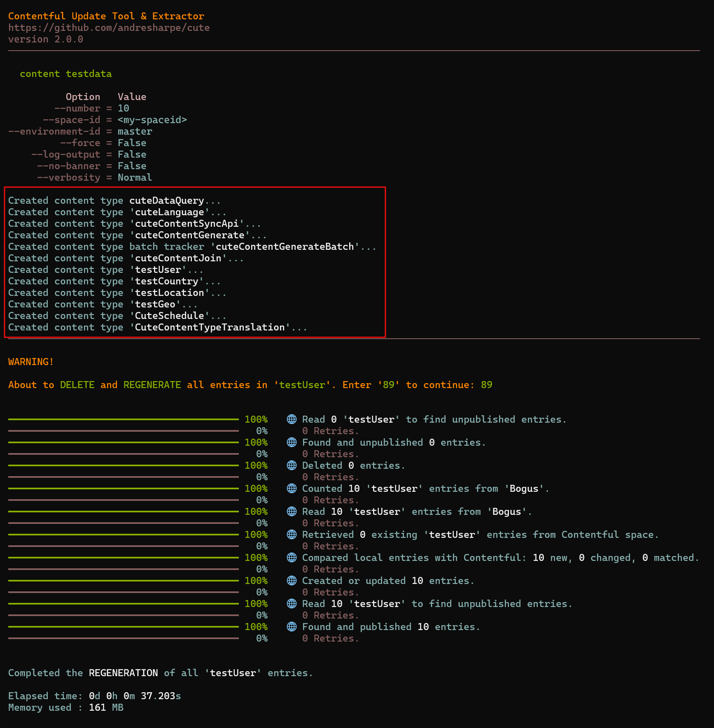Click the globe icon beside 'Retrieved 0 existing'
Image resolution: width=714 pixels, height=728 pixels.
[292, 535]
